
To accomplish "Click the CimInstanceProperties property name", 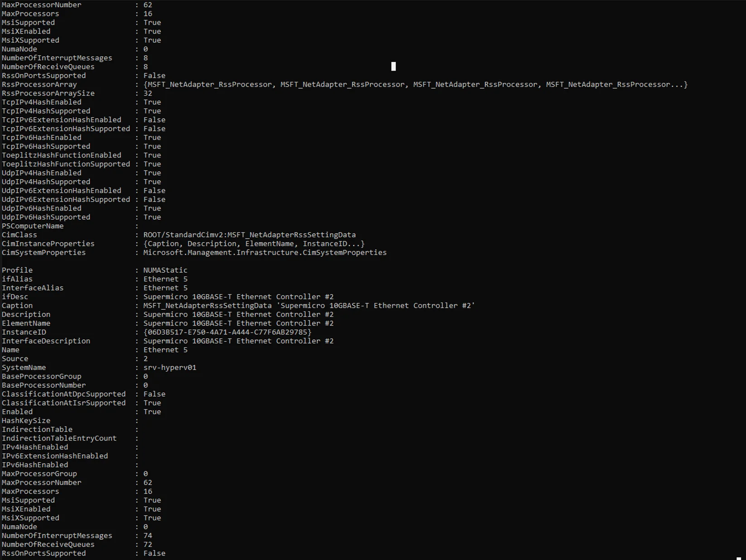I will pos(48,244).
